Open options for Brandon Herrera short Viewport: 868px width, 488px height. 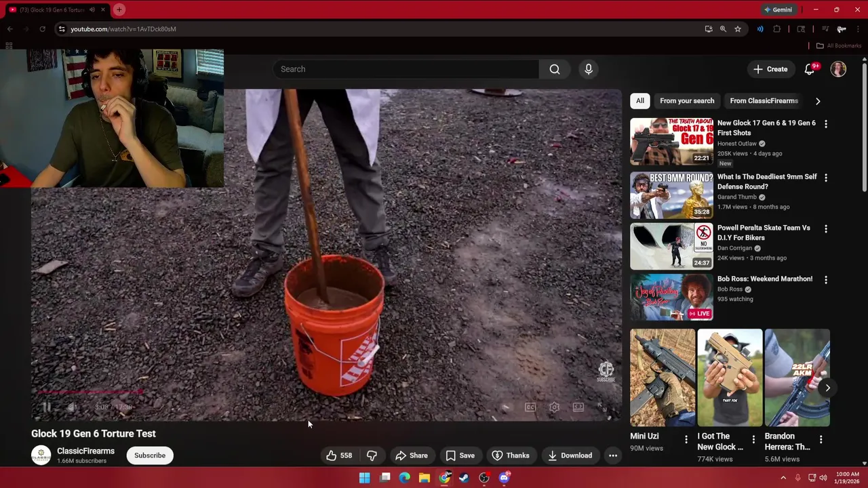pyautogui.click(x=821, y=440)
